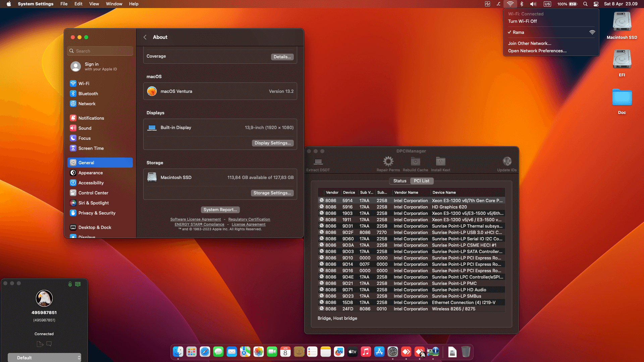
Task: Click Extract DSDT in DPCIManager toolbar
Action: coord(318,165)
